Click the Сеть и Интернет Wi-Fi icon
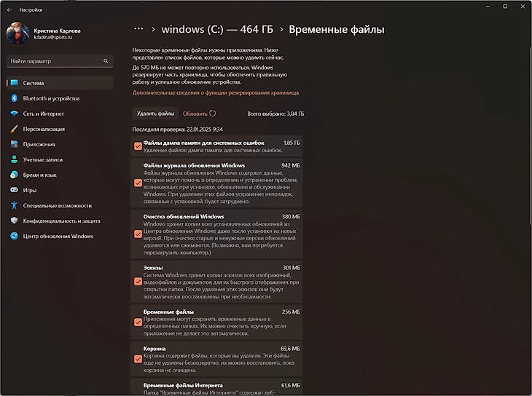The width and height of the screenshot is (532, 396). tap(14, 114)
